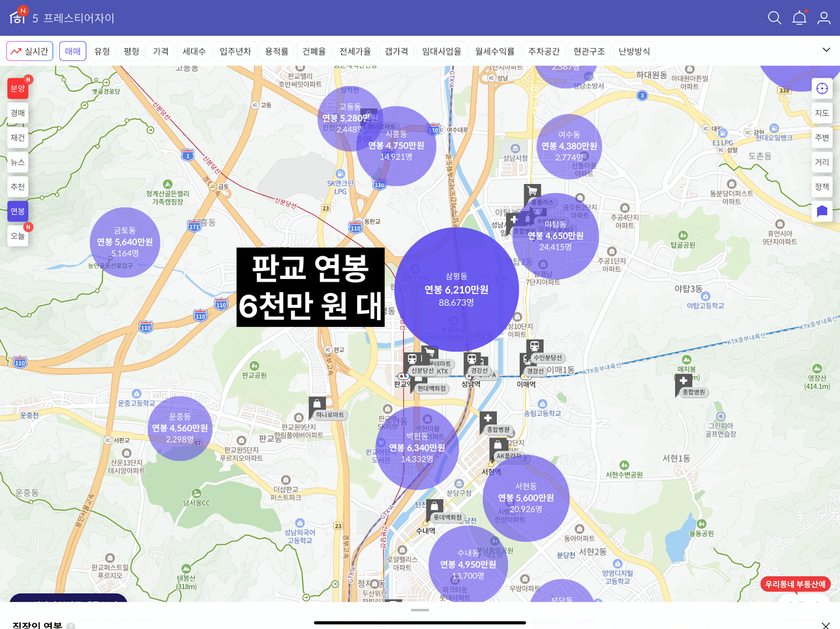
Task: Select the 야탑동 salary circle
Action: (555, 236)
